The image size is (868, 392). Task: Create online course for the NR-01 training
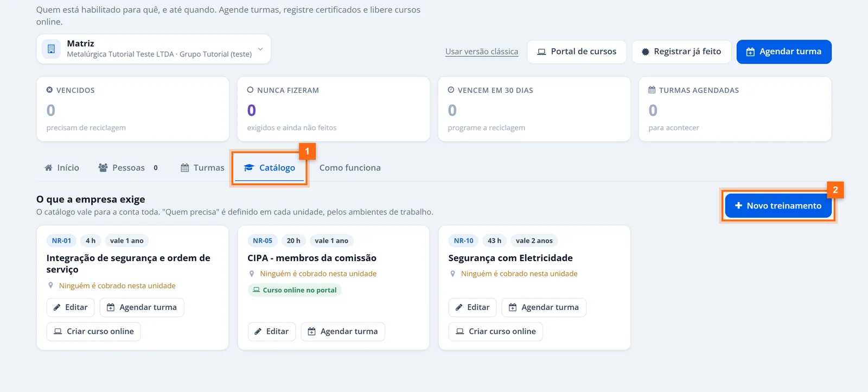pos(94,331)
